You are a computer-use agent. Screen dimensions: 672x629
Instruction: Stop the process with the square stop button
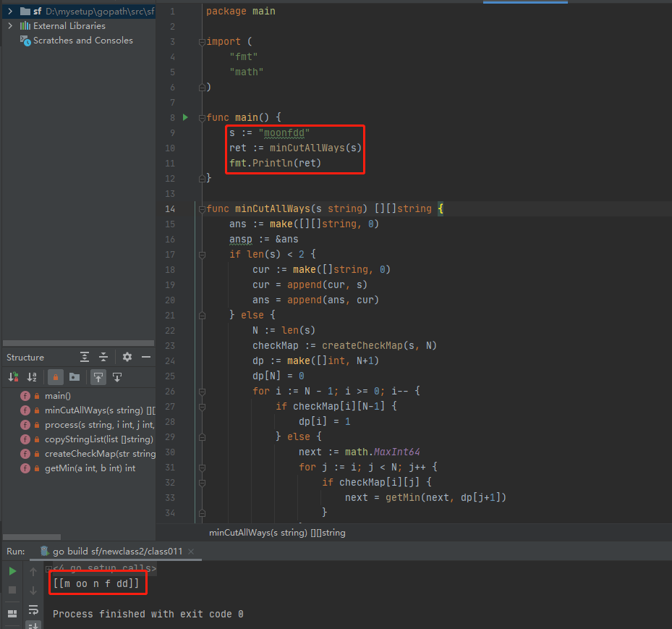pos(12,590)
